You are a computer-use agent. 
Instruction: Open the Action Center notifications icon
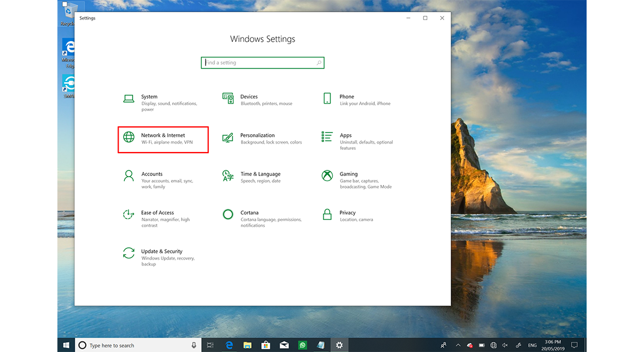(574, 345)
